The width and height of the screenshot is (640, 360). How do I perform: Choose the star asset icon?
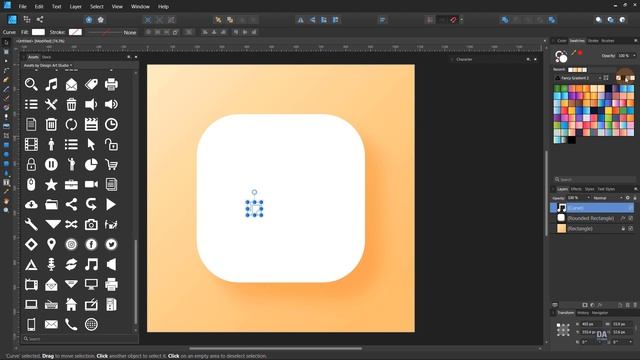point(51,184)
